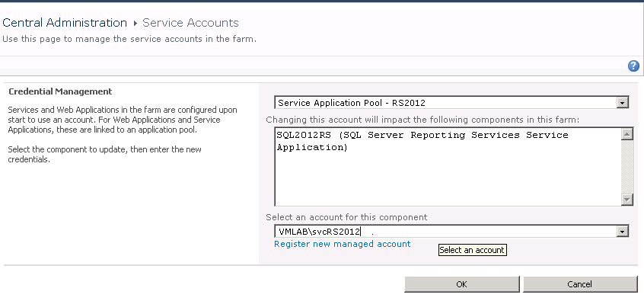
Task: Click the Credential Management heading
Action: [60, 91]
